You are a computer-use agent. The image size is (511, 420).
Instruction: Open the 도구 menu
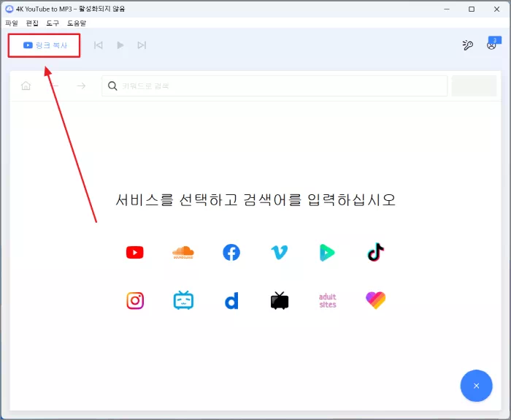[x=53, y=23]
